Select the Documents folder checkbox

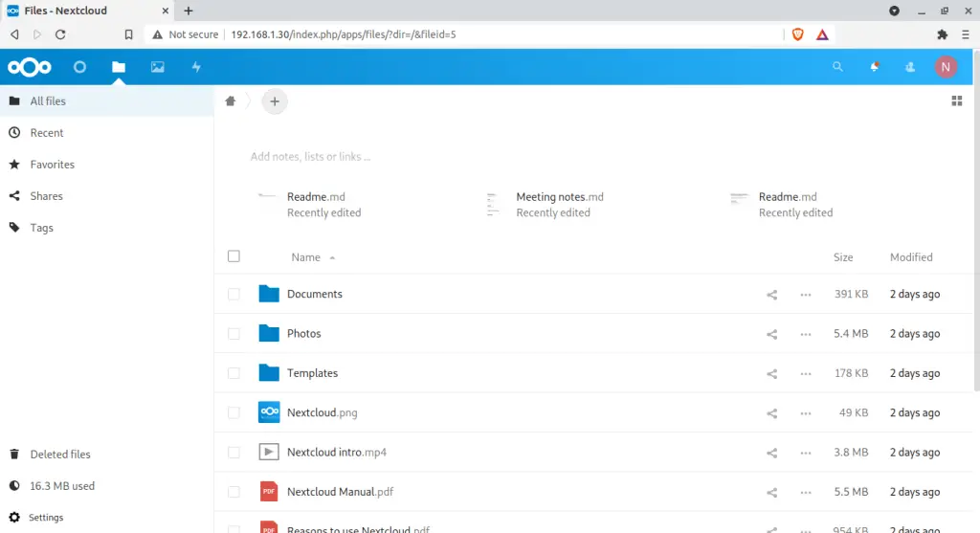(x=234, y=294)
